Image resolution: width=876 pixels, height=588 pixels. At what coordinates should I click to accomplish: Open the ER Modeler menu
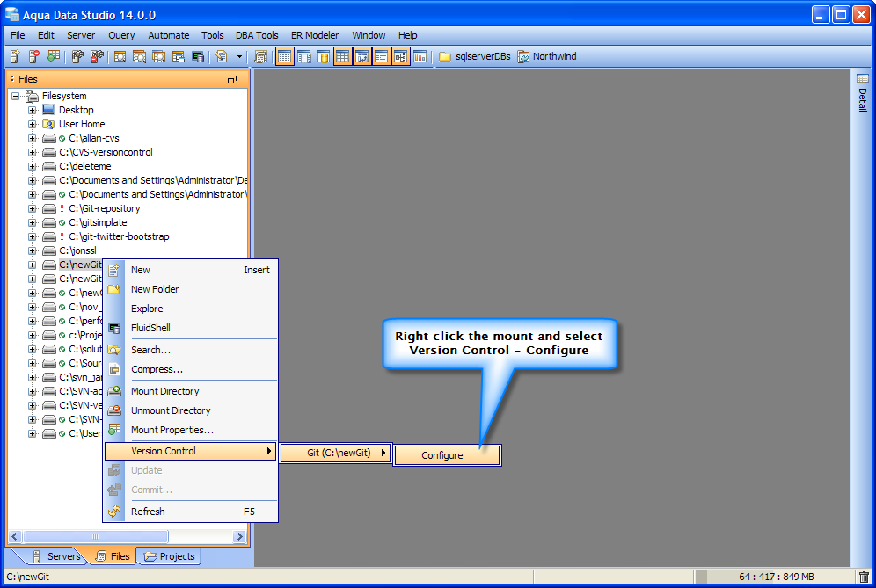(315, 35)
